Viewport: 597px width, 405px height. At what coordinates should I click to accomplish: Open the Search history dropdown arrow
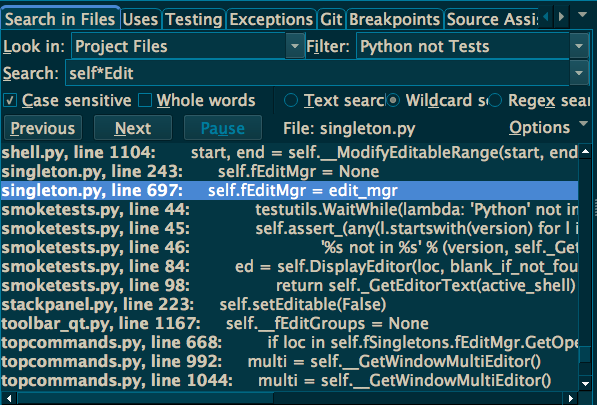point(579,73)
